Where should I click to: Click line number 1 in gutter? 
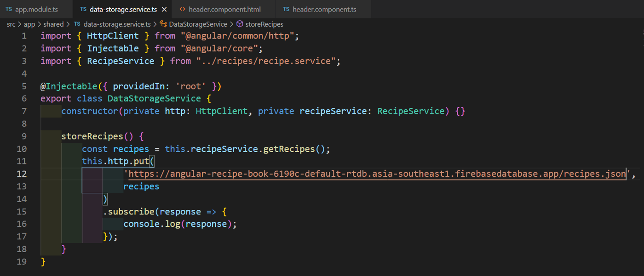click(24, 36)
